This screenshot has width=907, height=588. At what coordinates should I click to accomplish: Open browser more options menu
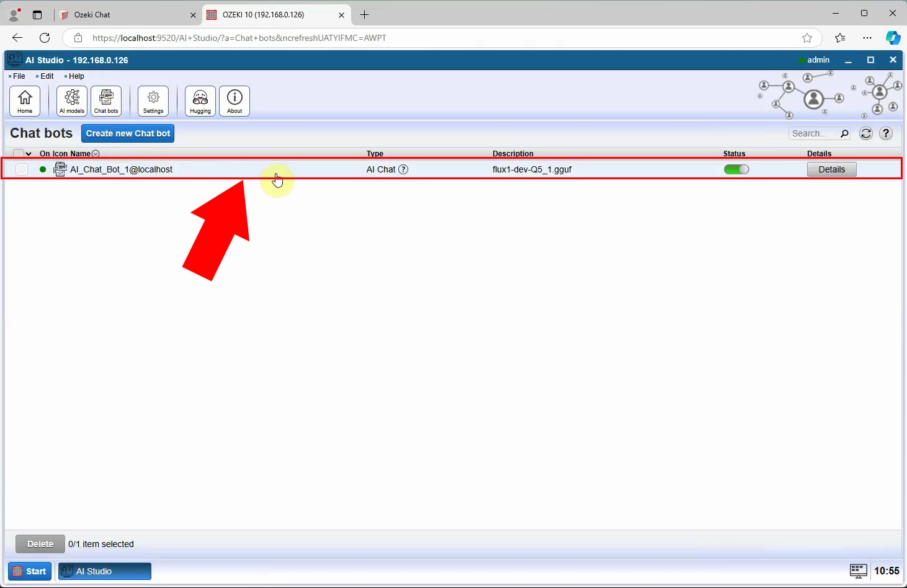[x=867, y=38]
